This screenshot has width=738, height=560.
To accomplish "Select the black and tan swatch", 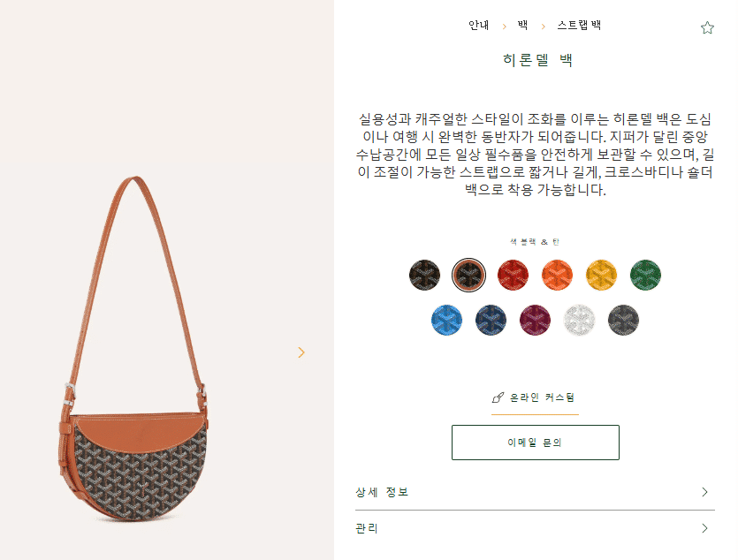I will 468,275.
